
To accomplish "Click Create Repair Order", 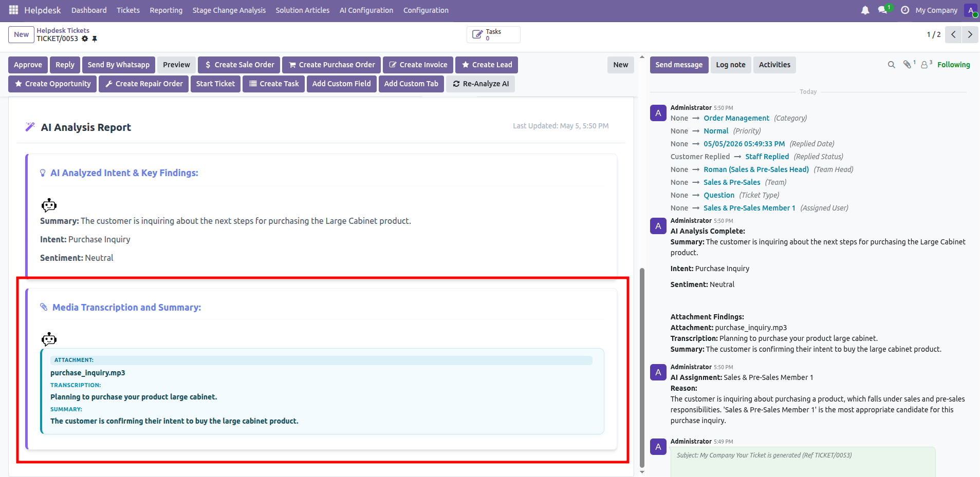I will pyautogui.click(x=143, y=84).
